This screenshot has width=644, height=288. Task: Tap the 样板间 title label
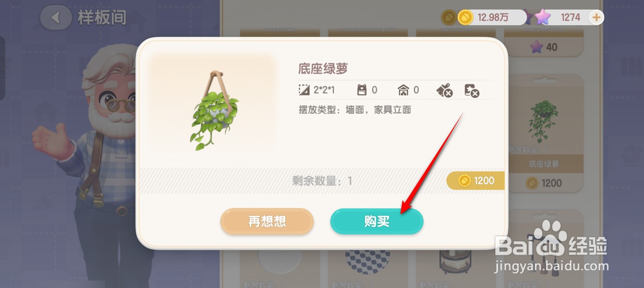pyautogui.click(x=102, y=18)
